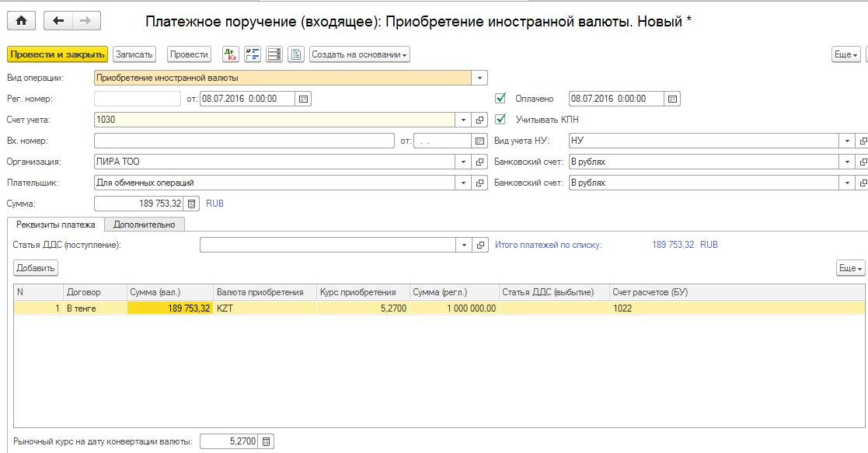Focus the Вх. номер input field
This screenshot has width=868, height=453.
[x=244, y=141]
